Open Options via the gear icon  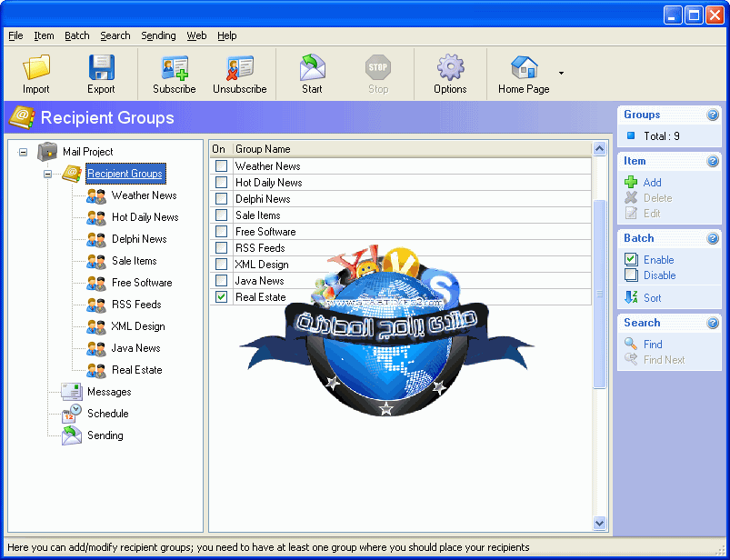point(450,67)
